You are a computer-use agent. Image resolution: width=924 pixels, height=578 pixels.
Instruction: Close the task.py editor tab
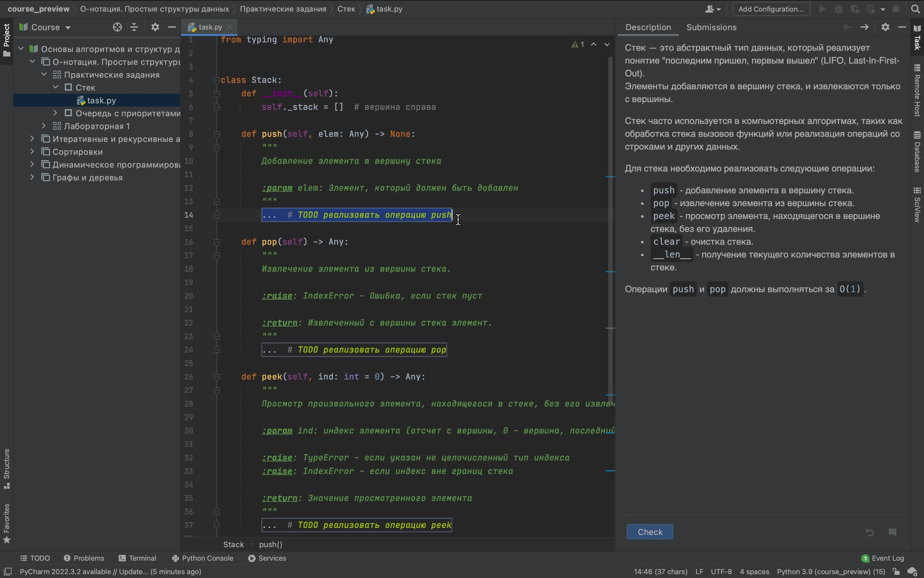click(x=229, y=27)
